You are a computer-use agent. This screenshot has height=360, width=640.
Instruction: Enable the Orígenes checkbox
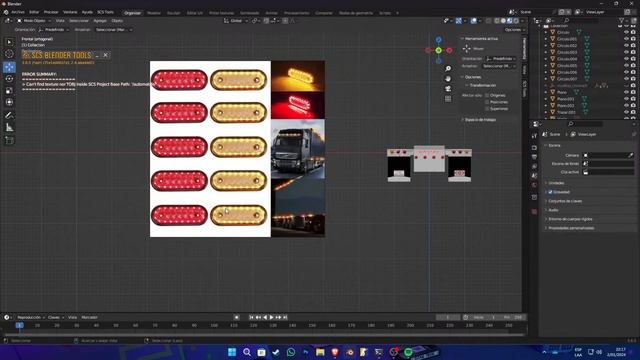pos(487,95)
